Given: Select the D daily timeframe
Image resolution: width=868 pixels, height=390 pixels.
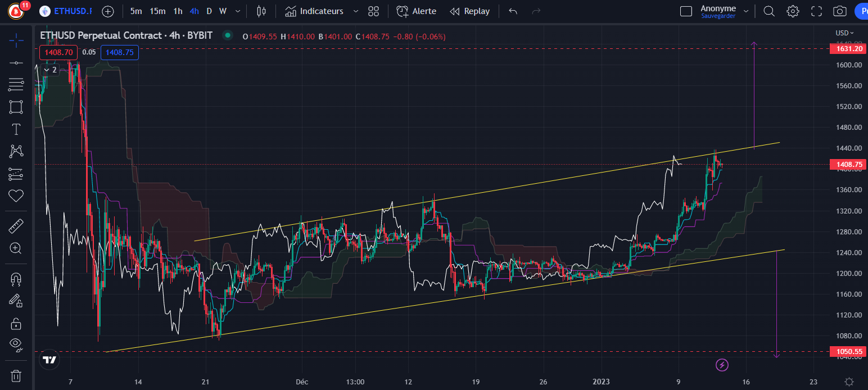Looking at the screenshot, I should point(209,11).
